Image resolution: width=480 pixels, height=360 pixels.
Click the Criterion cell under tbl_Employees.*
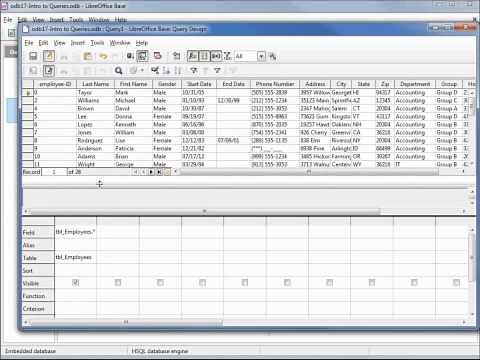pos(76,308)
